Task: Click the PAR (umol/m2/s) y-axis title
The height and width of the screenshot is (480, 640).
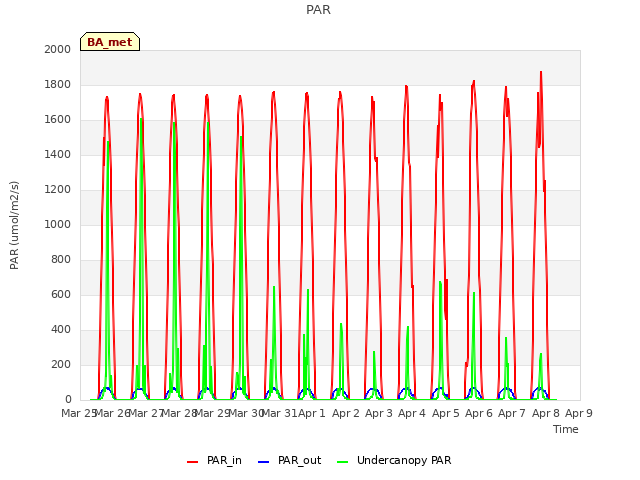Action: (14, 225)
